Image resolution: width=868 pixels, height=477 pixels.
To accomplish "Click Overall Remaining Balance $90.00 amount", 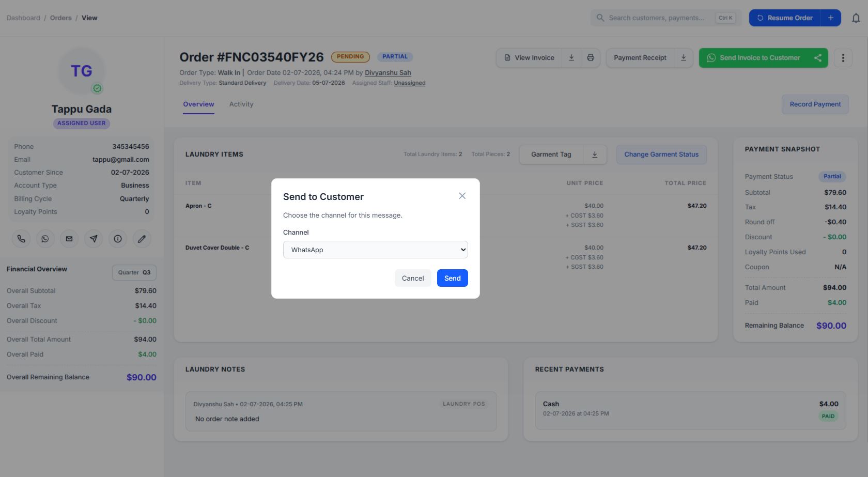I will click(x=142, y=377).
